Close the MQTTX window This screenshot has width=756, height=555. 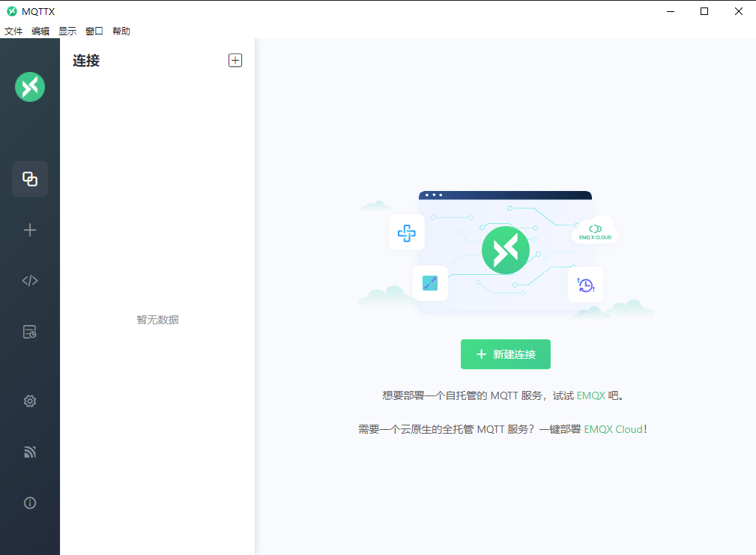click(739, 11)
